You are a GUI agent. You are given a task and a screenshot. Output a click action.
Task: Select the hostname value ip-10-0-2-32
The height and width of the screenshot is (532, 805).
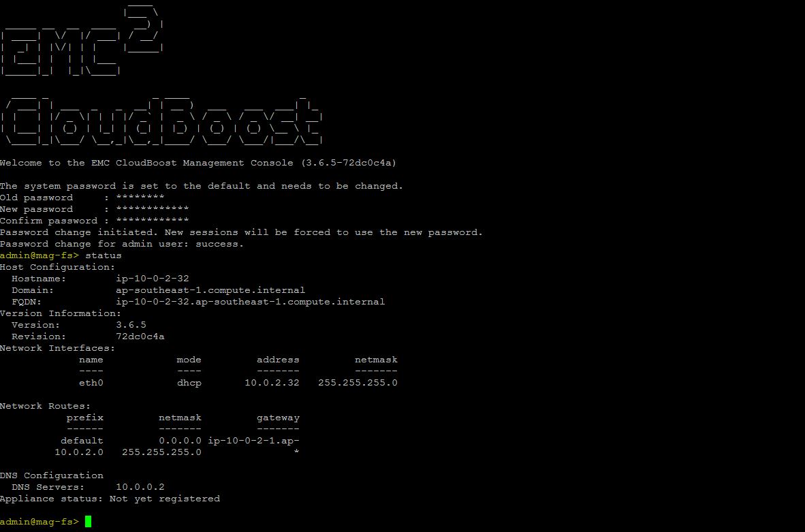[x=152, y=279]
